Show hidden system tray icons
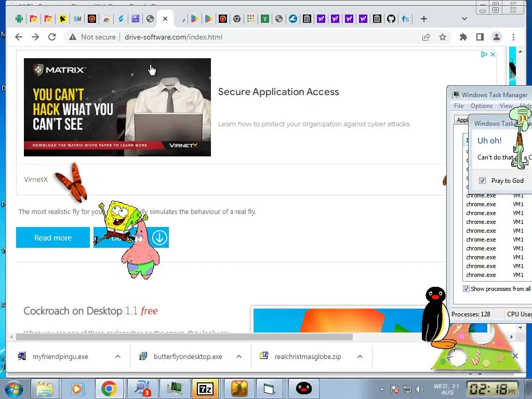 (382, 389)
